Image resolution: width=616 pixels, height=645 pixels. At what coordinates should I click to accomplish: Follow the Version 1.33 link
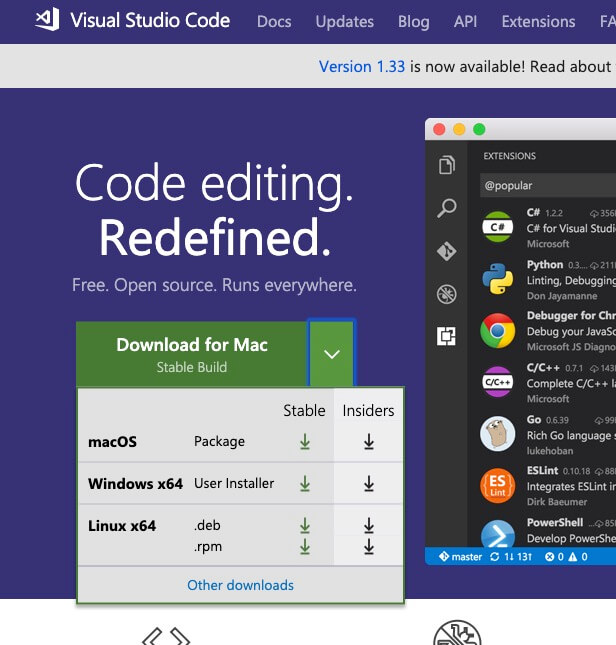[362, 66]
